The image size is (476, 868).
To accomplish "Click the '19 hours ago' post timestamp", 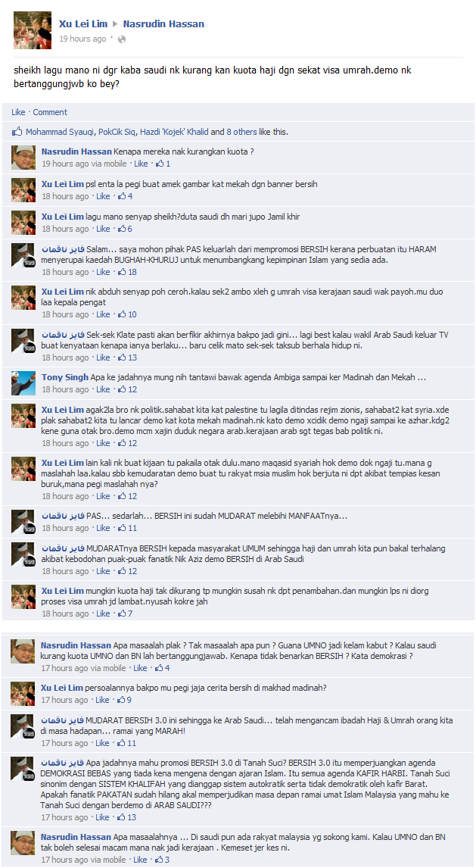I will pos(83,39).
